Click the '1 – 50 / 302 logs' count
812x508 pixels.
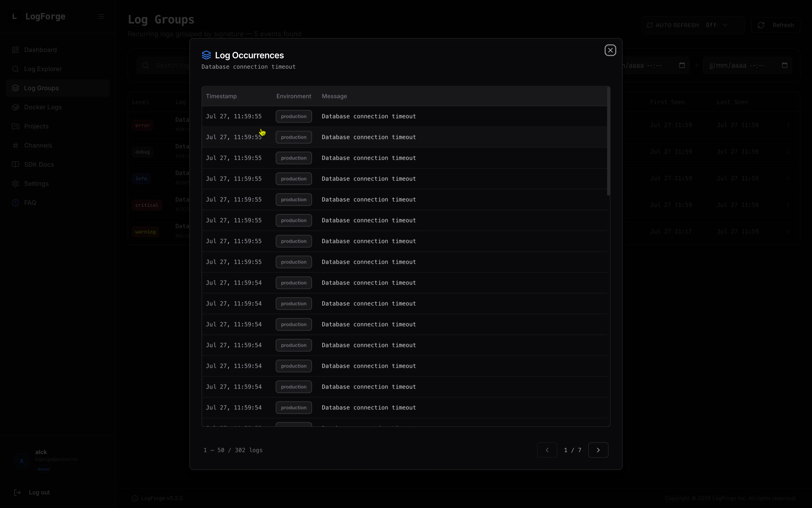point(233,450)
